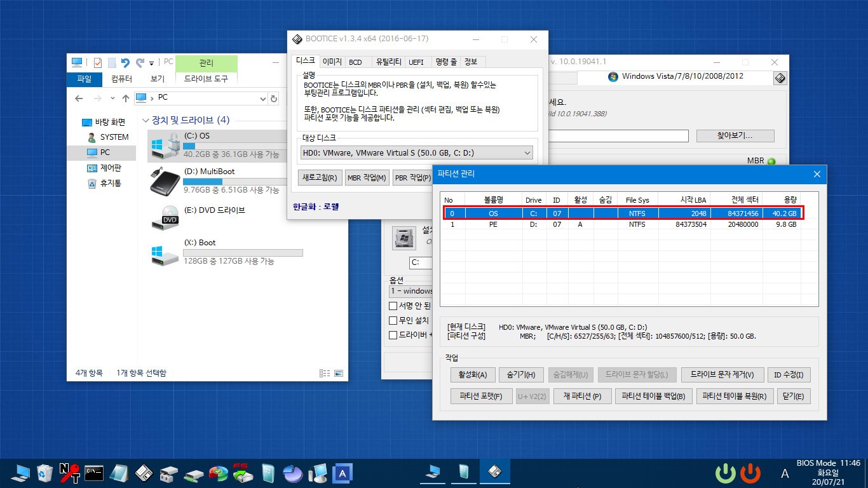The height and width of the screenshot is (488, 868).
Task: Open Explorer quick access toolbar customize arrow
Action: pyautogui.click(x=152, y=63)
